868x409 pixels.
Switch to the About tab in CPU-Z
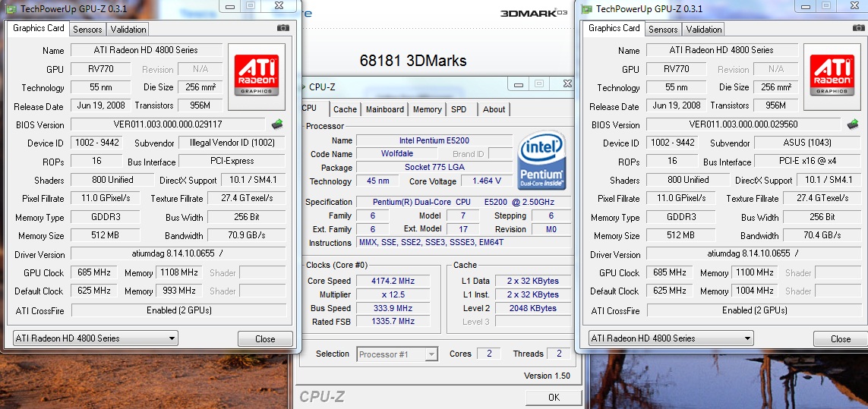click(x=494, y=109)
